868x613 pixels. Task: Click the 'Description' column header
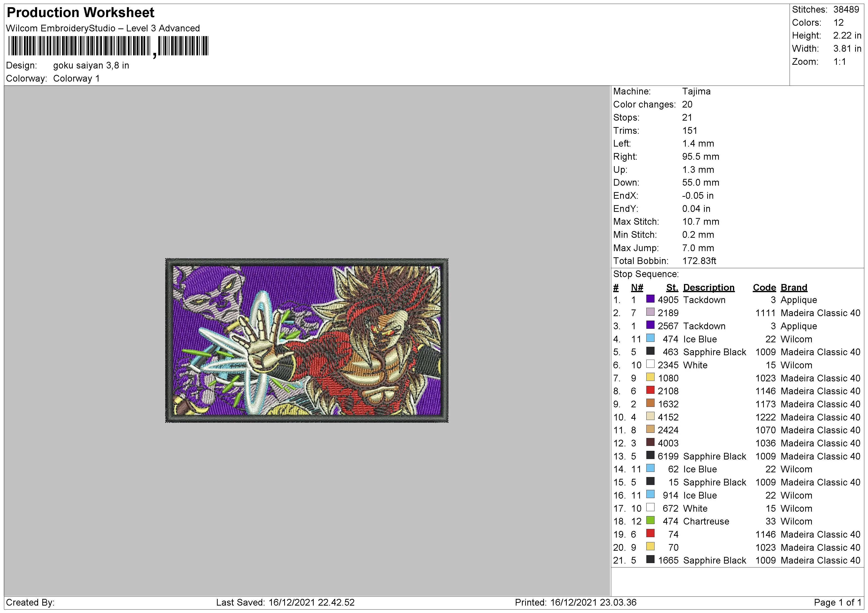pos(708,287)
